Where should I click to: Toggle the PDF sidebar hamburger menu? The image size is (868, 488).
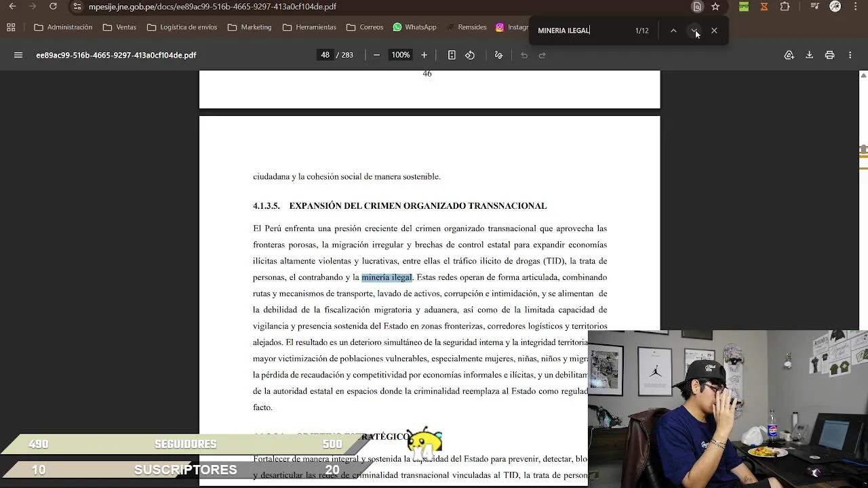(x=18, y=55)
